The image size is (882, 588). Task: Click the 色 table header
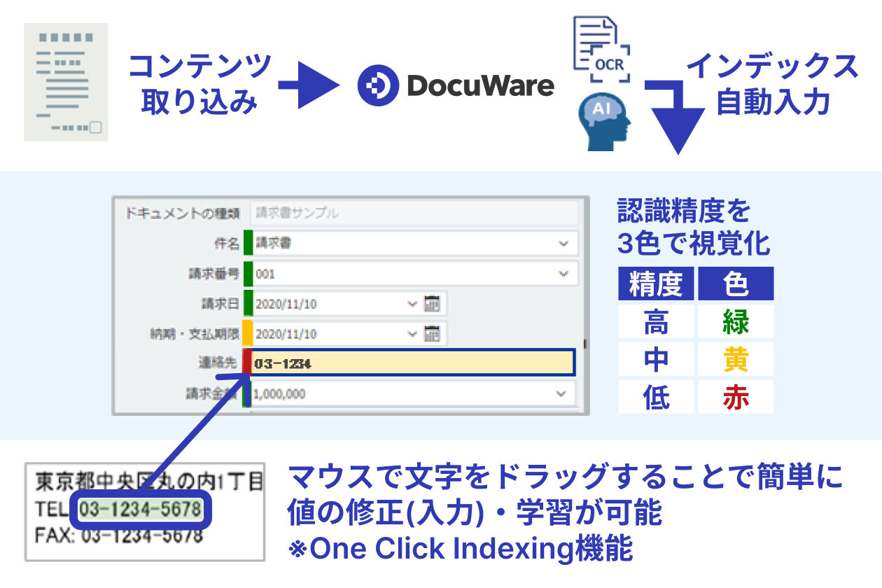(736, 284)
